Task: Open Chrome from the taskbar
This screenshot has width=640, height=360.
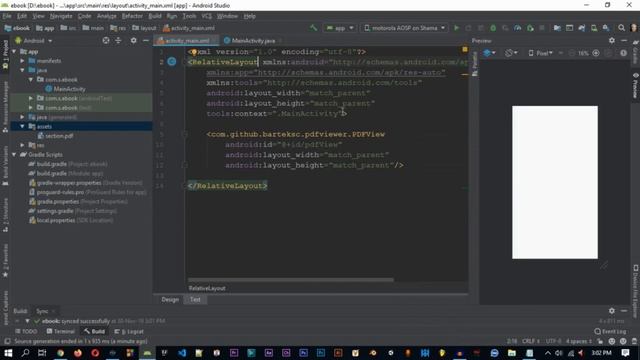Action: pos(60,353)
